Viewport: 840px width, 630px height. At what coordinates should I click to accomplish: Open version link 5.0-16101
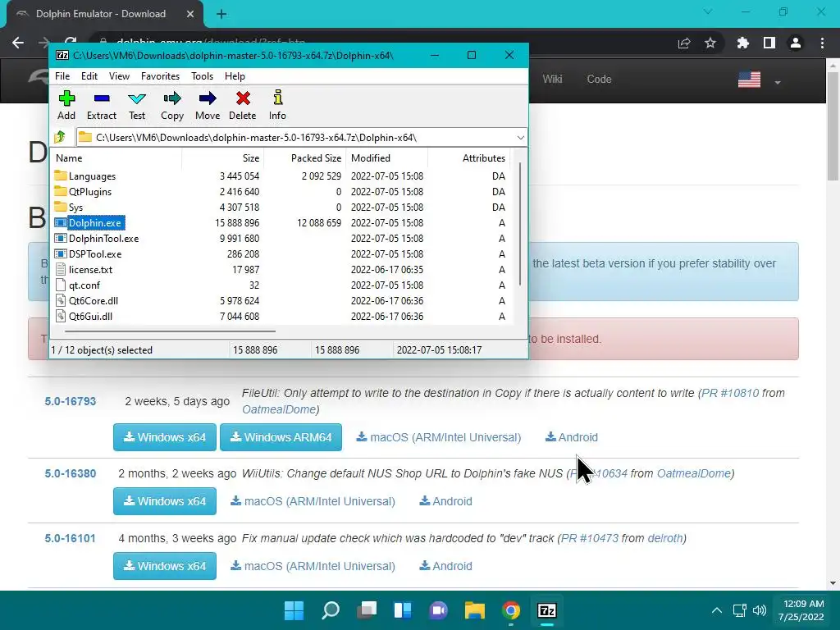coord(71,538)
